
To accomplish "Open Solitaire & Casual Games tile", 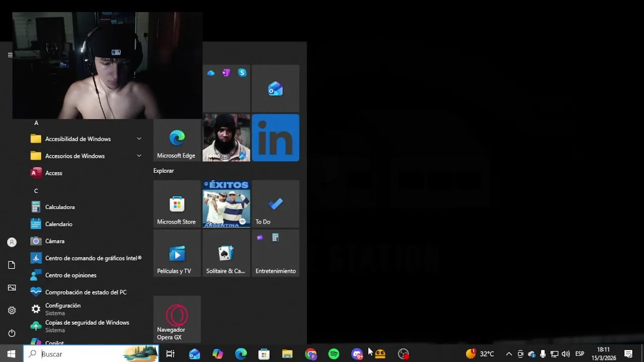I will (x=226, y=253).
